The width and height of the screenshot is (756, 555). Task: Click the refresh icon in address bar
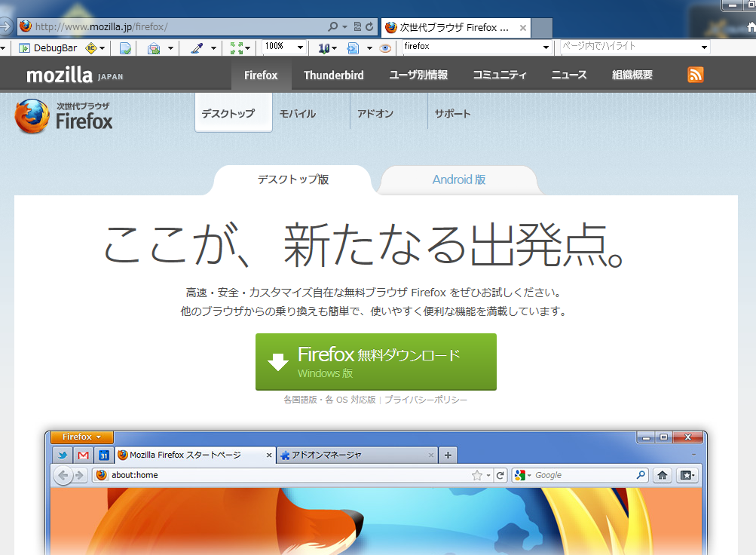(369, 27)
